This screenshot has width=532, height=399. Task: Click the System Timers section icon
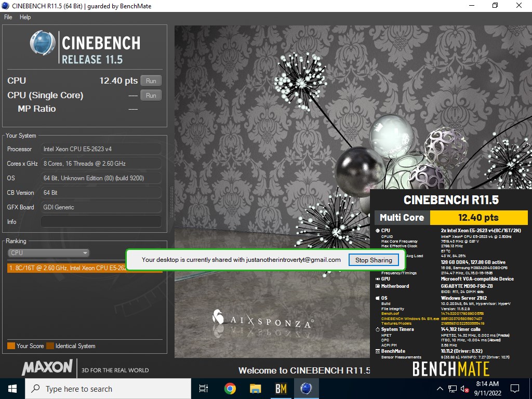pos(377,329)
